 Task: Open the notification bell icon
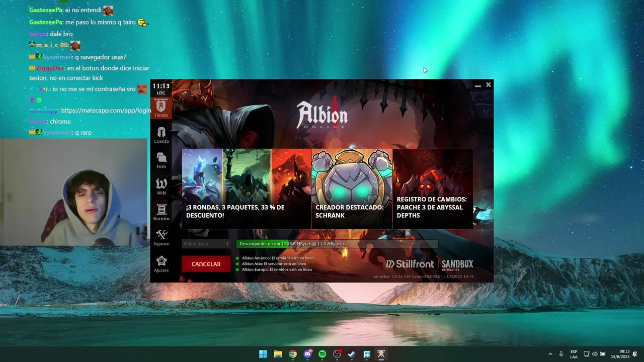[635, 354]
